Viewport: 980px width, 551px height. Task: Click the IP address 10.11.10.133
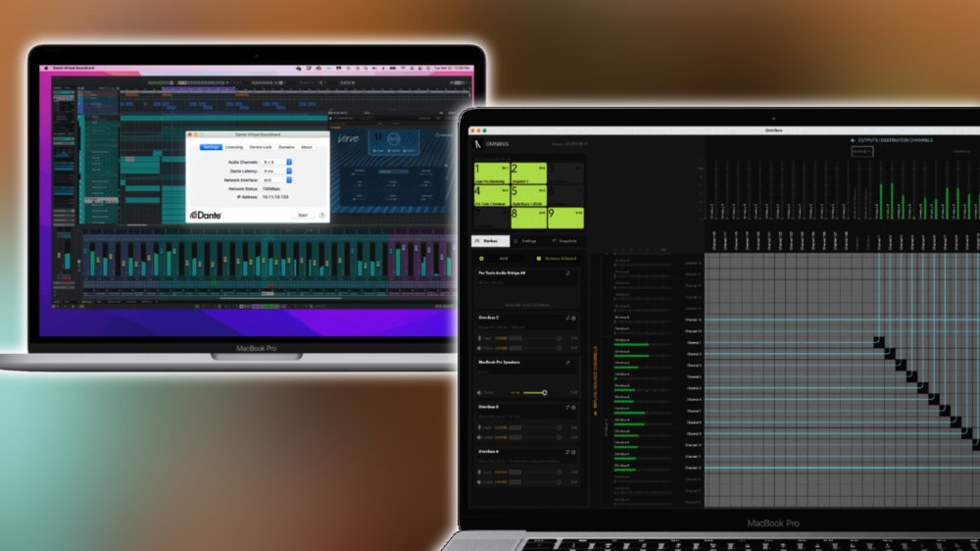(x=275, y=197)
